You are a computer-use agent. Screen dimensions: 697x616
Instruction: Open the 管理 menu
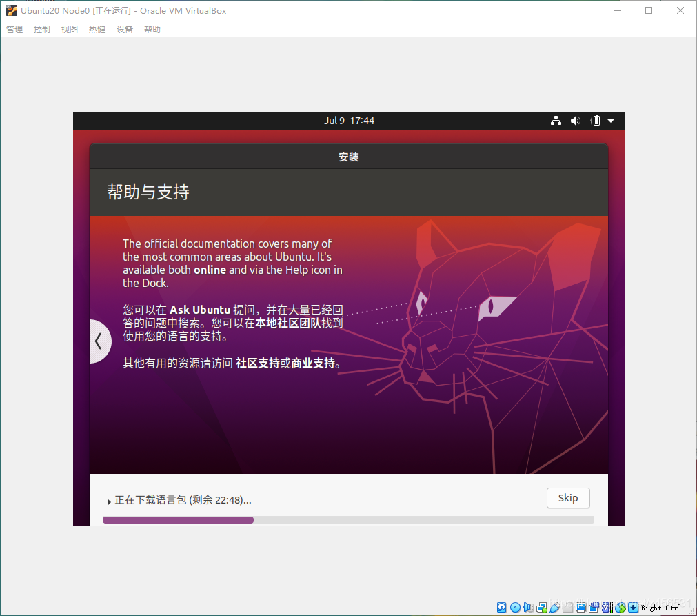pyautogui.click(x=14, y=30)
